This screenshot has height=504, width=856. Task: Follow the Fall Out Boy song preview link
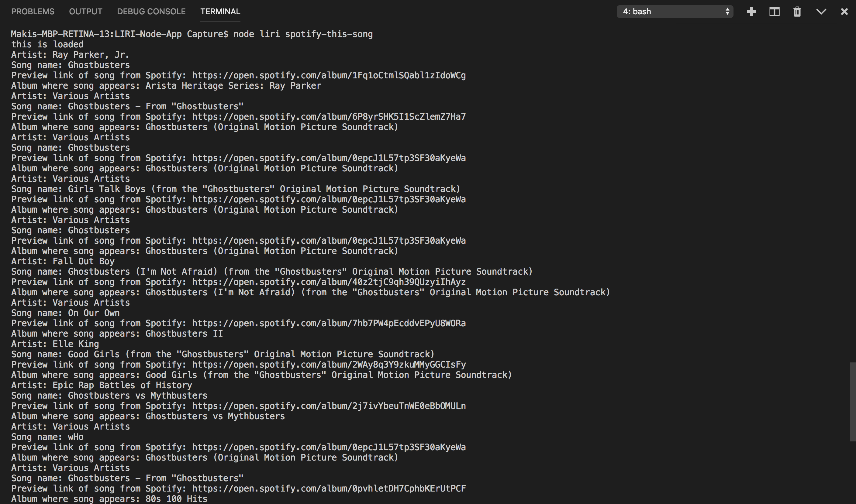[x=329, y=282]
